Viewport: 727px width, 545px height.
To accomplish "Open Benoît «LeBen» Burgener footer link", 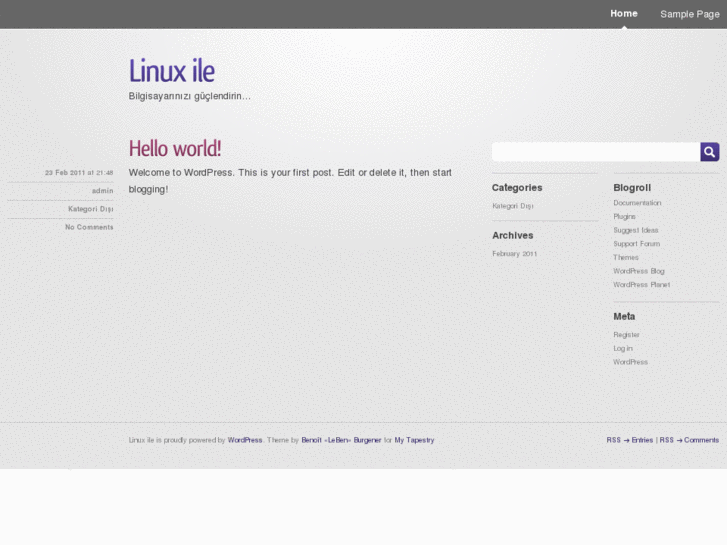I will tap(341, 440).
